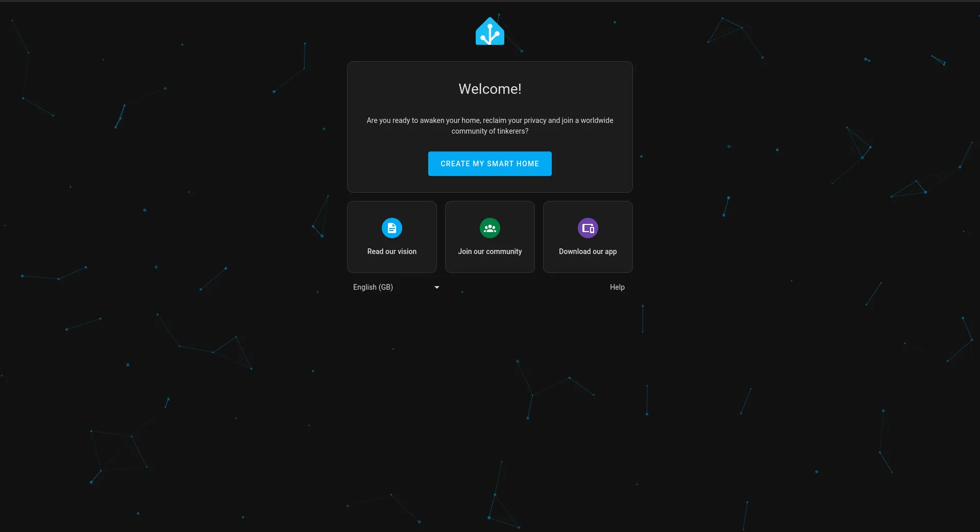Click the Read our vision card
This screenshot has height=532, width=980.
point(391,237)
